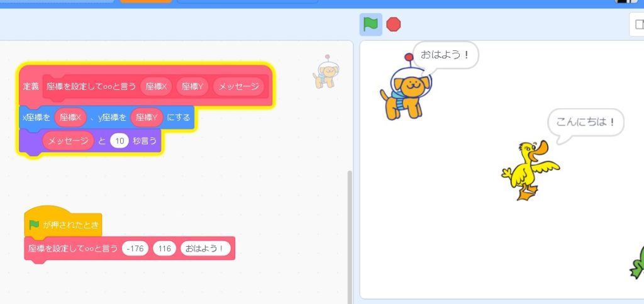The height and width of the screenshot is (304, 644).
Task: Click メッセージ reporter in the purple say block
Action: [68, 141]
